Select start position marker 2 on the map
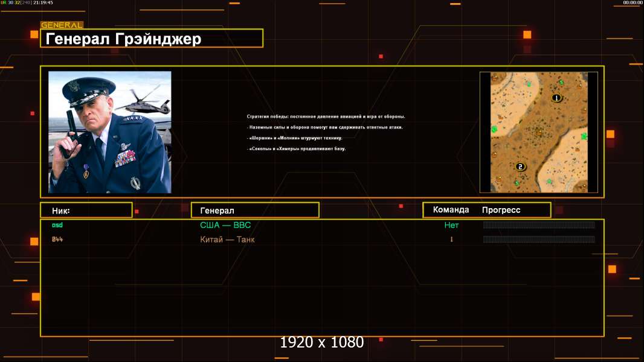This screenshot has height=362, width=644. click(520, 167)
